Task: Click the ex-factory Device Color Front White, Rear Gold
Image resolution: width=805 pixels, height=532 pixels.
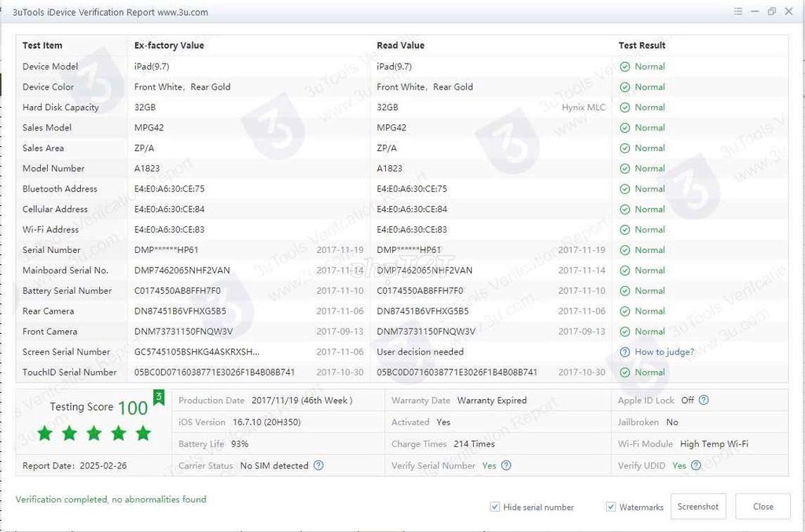Action: coord(182,86)
